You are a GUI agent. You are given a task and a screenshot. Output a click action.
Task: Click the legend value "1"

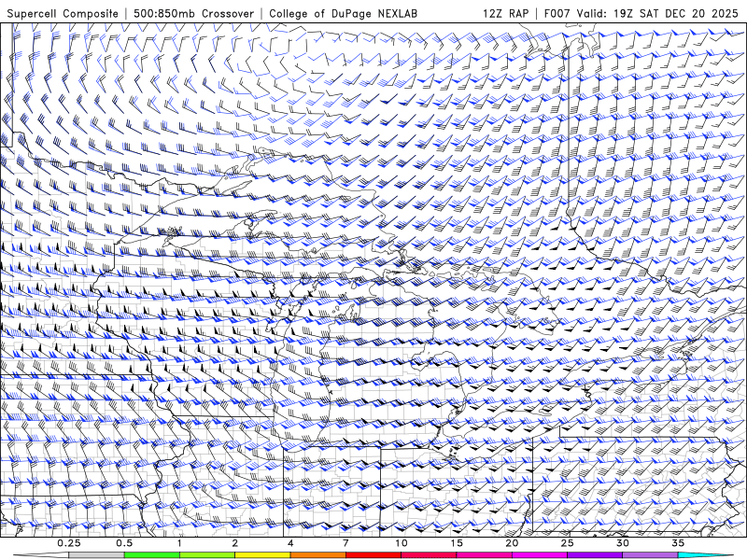tap(179, 543)
